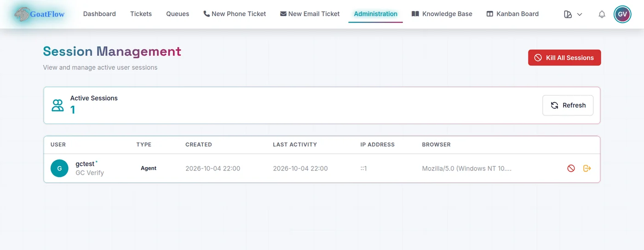Click the Active Sessions users icon
Viewport: 644px width, 250px height.
[x=57, y=105]
